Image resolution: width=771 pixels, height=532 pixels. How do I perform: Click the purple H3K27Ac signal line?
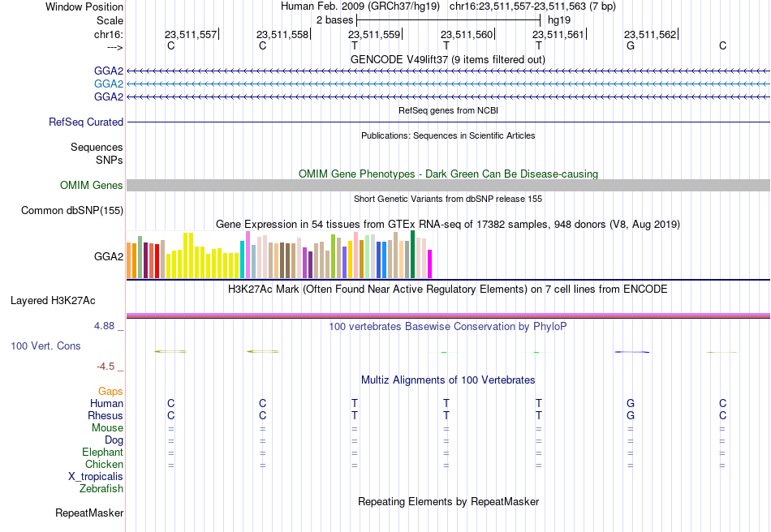[x=448, y=315]
